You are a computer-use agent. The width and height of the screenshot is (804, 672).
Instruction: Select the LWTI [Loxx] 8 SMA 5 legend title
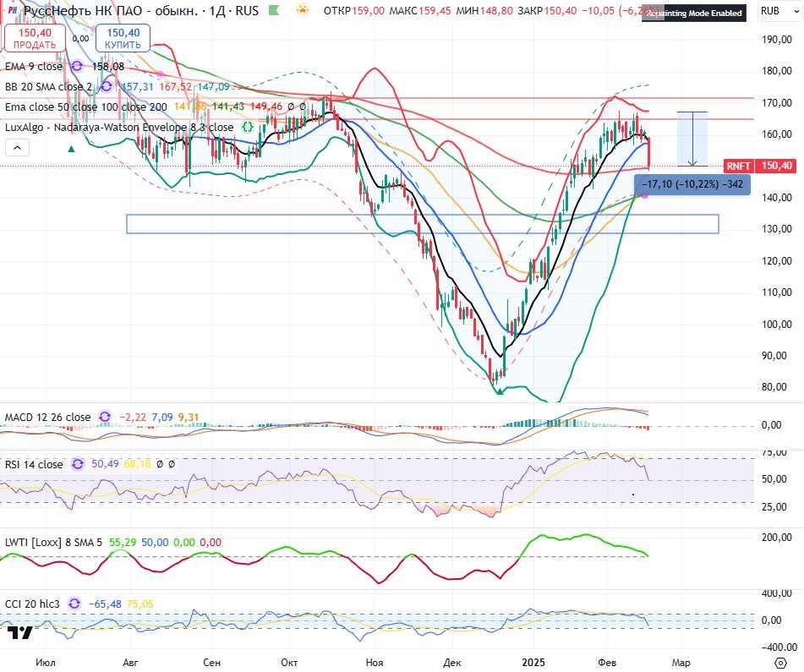pyautogui.click(x=53, y=543)
